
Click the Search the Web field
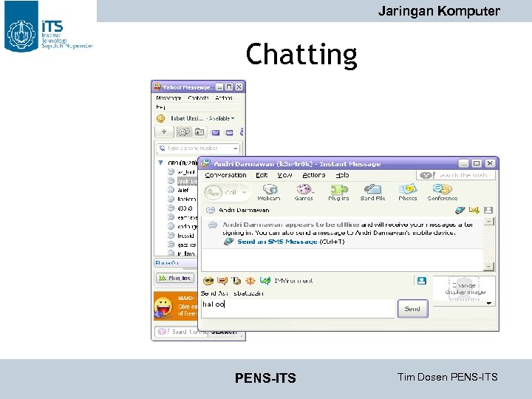coord(456,175)
